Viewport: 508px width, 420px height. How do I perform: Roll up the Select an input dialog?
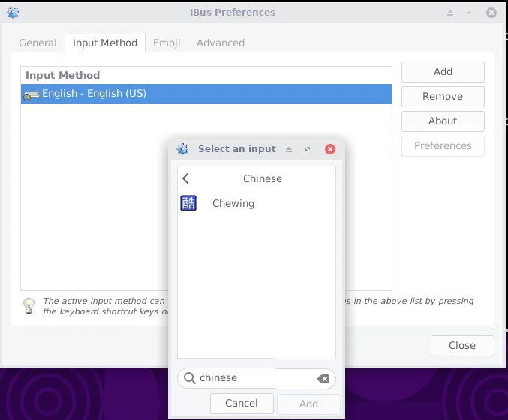pos(289,149)
